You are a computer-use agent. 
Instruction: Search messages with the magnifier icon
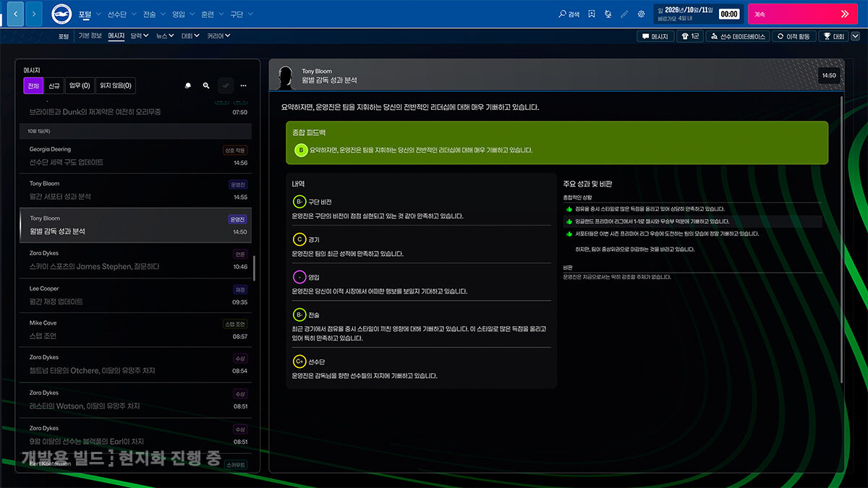click(206, 85)
